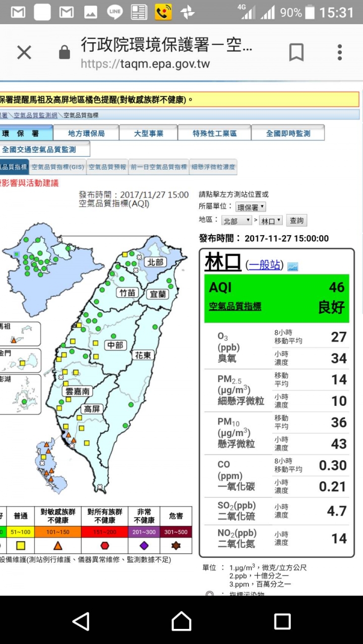This screenshot has height=644, width=363.
Task: Click yellow square marker in 金門 inset
Action: [x=22, y=363]
